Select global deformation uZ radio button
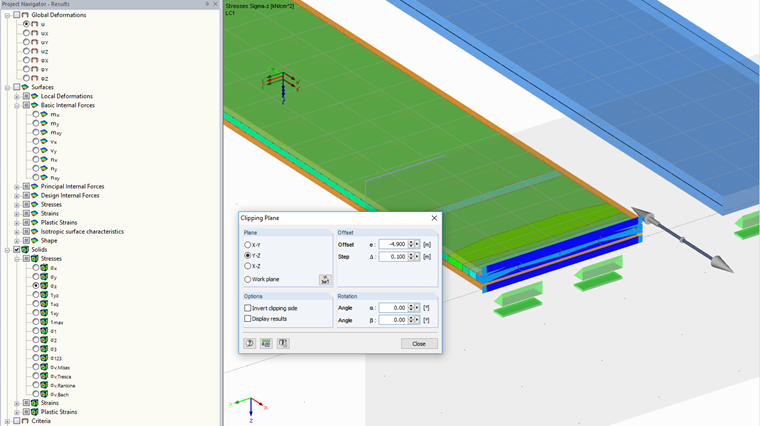 [x=26, y=51]
